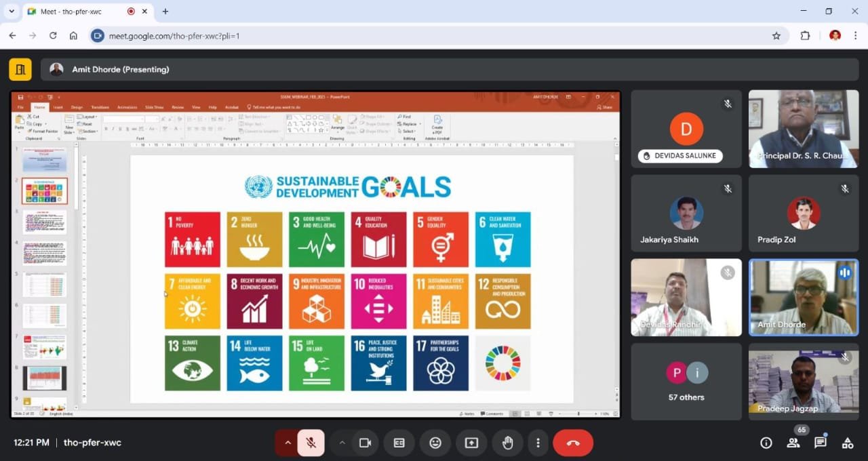Expand audio settings chevron beside the microphone
Image resolution: width=868 pixels, height=461 pixels.
point(288,443)
